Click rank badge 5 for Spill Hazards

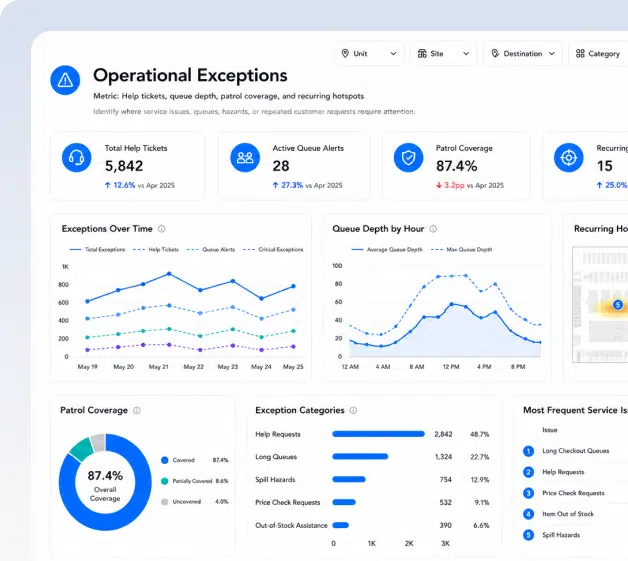pyautogui.click(x=528, y=535)
